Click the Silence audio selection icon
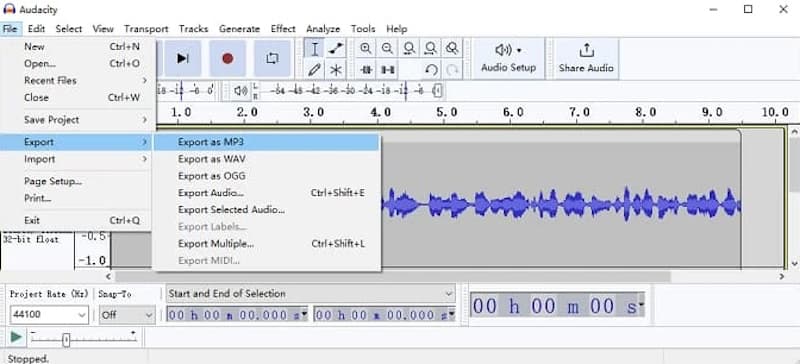Image resolution: width=800 pixels, height=364 pixels. pyautogui.click(x=388, y=69)
